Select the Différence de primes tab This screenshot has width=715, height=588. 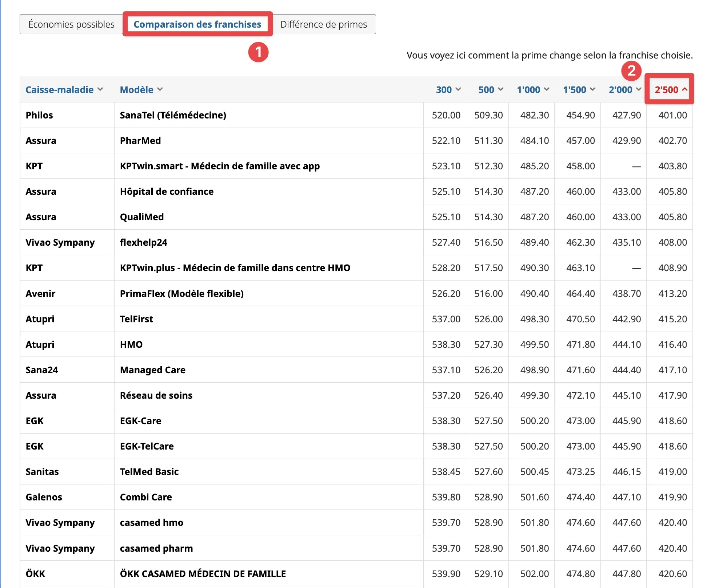(324, 24)
